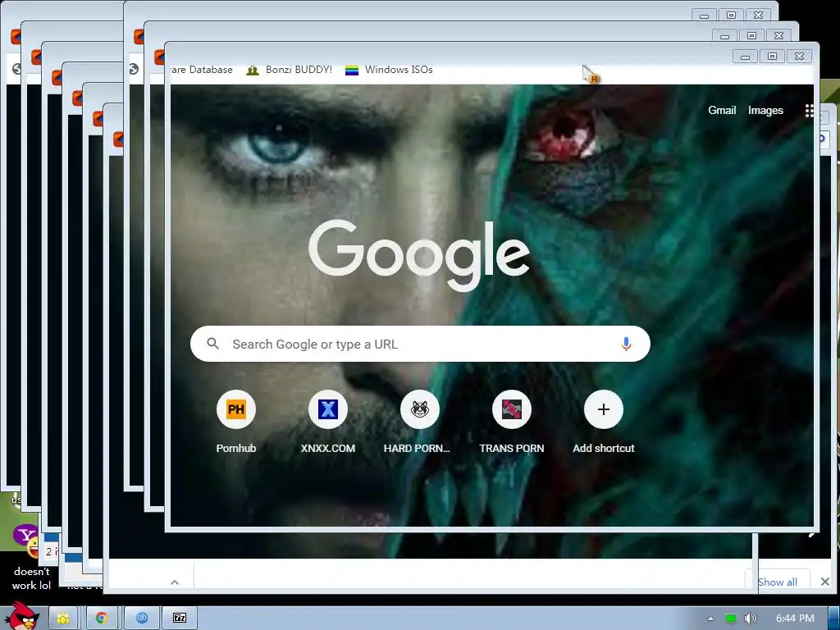This screenshot has height=630, width=840.
Task: Close the downloads bar with the X
Action: click(824, 582)
